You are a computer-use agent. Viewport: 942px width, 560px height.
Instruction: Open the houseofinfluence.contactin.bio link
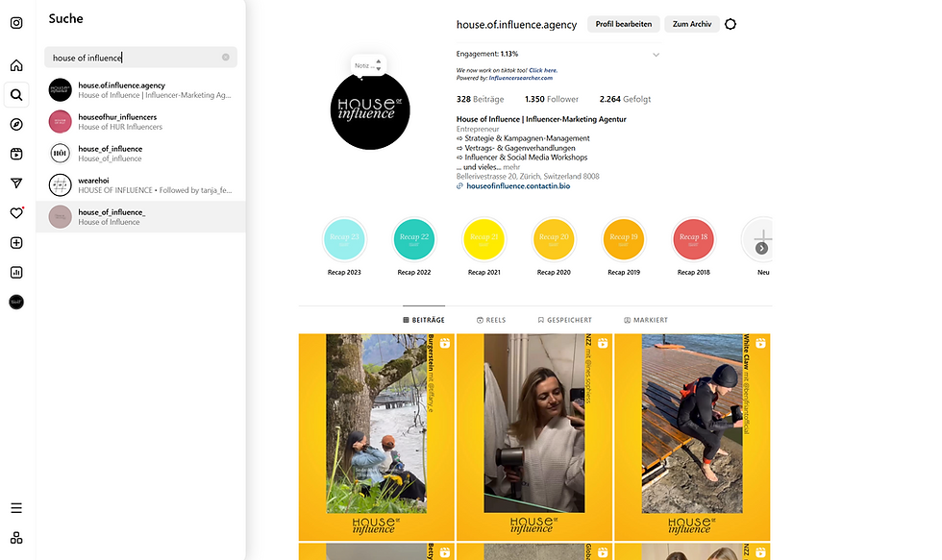(x=518, y=186)
